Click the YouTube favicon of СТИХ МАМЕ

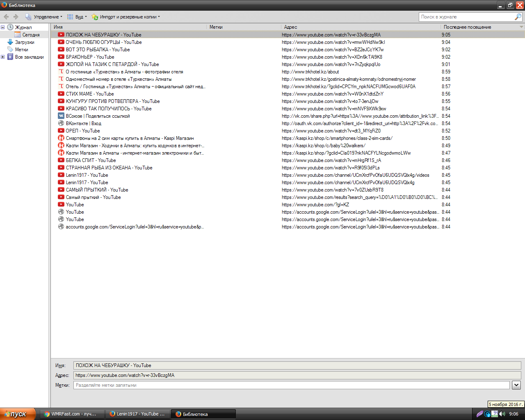click(x=61, y=94)
